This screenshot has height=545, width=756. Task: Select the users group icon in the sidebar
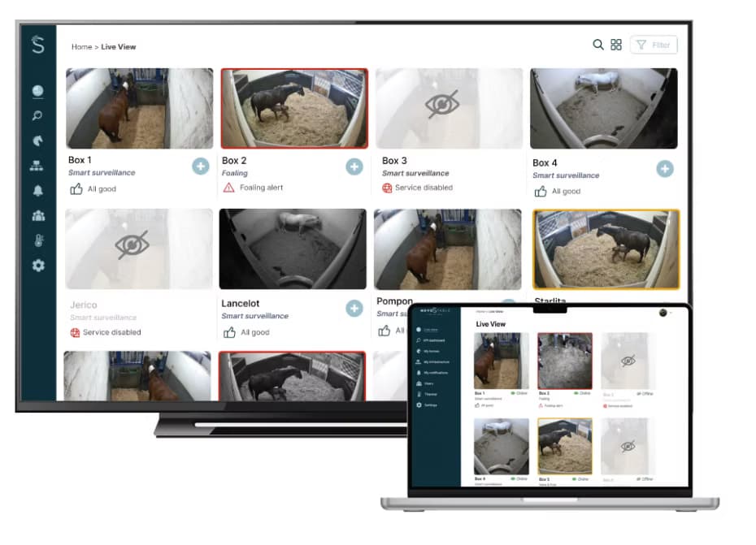37,216
